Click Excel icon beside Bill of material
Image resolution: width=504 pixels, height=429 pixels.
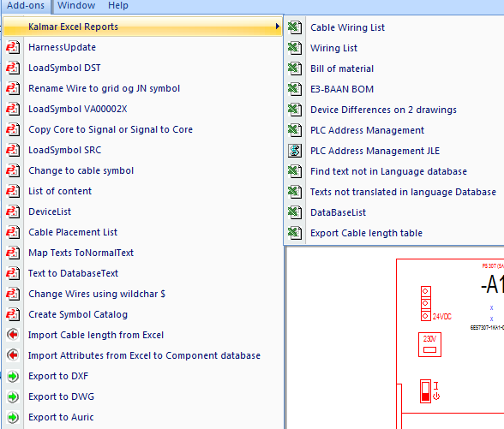[x=295, y=69]
